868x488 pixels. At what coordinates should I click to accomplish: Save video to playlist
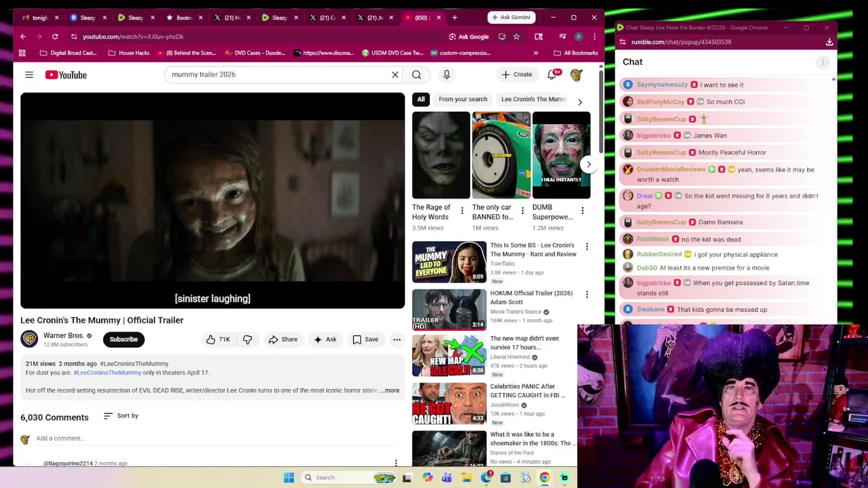(365, 340)
